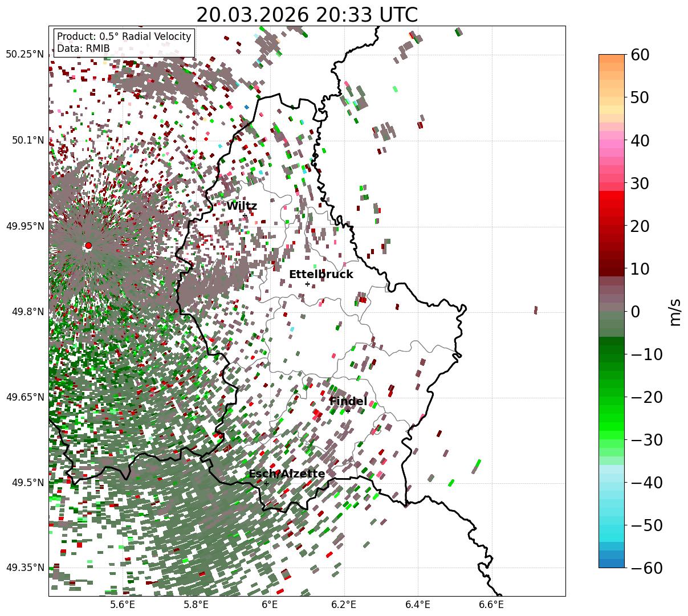
Task: Click the Product: 0.5° Radial Velocity text
Action: point(124,36)
